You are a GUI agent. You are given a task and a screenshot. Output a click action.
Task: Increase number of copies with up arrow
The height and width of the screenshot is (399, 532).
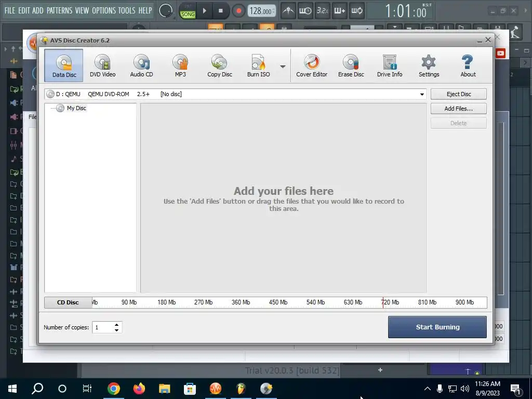[x=117, y=325]
